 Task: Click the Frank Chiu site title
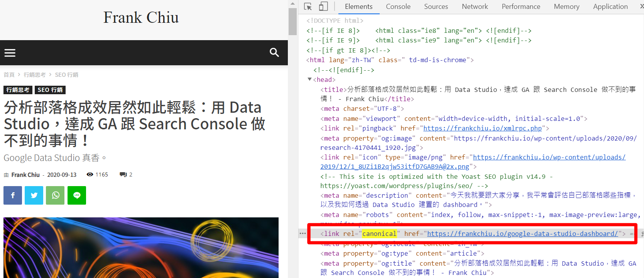point(141,18)
